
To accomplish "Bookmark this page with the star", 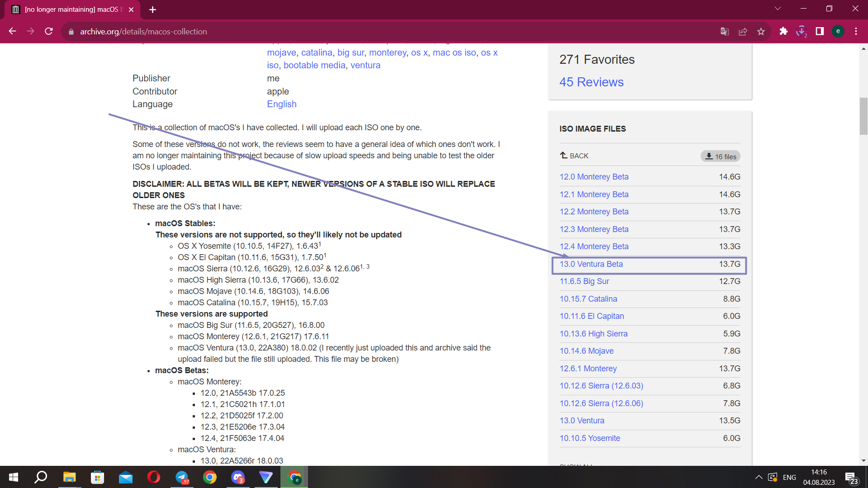I will tap(761, 31).
